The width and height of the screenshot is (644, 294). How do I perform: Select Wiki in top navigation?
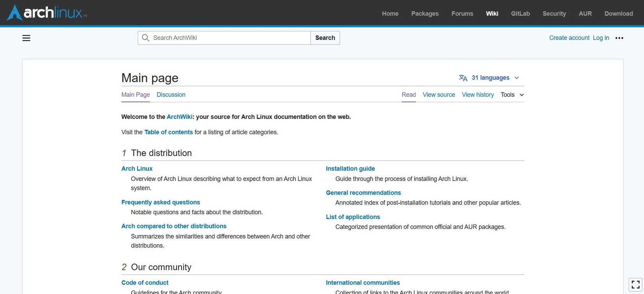coord(492,13)
